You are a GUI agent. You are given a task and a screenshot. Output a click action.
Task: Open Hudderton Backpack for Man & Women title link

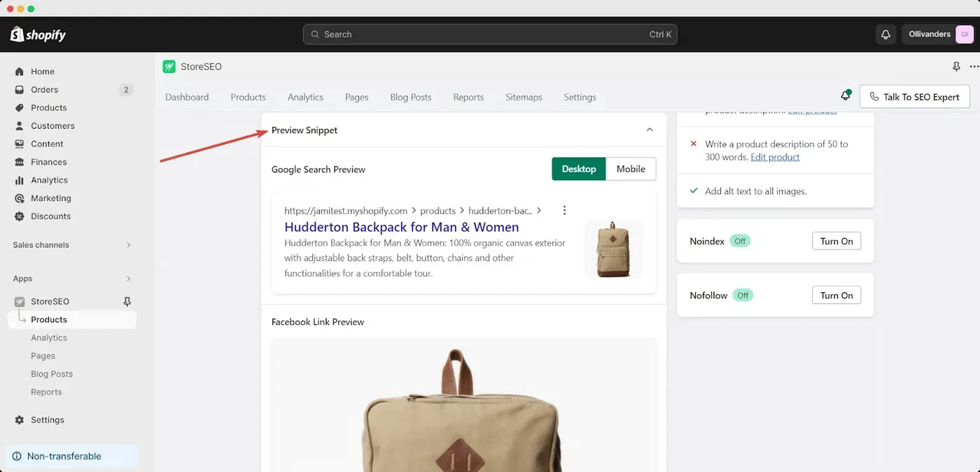(402, 227)
